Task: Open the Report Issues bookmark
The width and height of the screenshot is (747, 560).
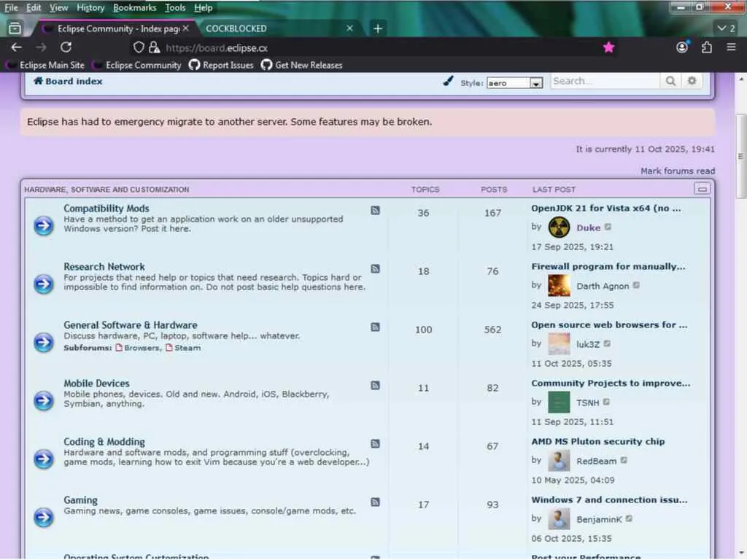Action: click(222, 65)
